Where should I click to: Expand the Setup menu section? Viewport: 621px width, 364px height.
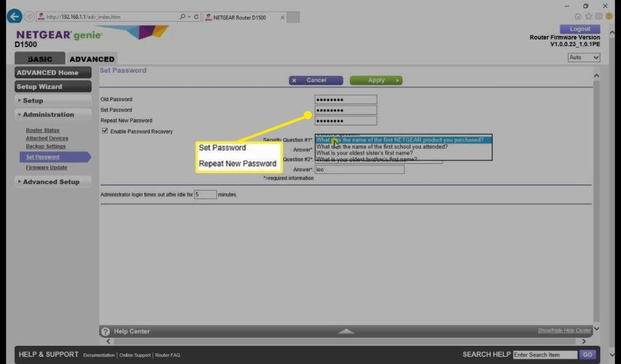pyautogui.click(x=53, y=101)
